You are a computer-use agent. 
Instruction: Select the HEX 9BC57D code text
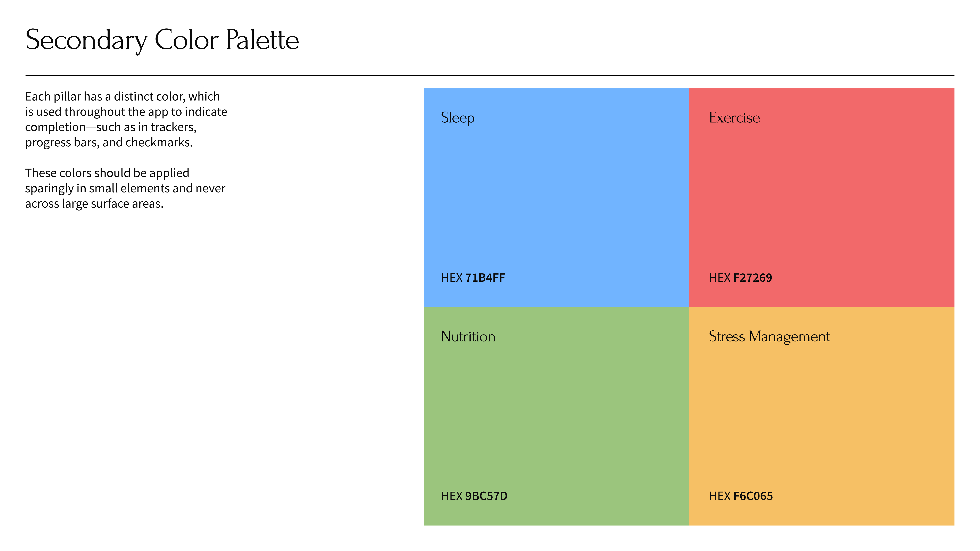click(474, 496)
